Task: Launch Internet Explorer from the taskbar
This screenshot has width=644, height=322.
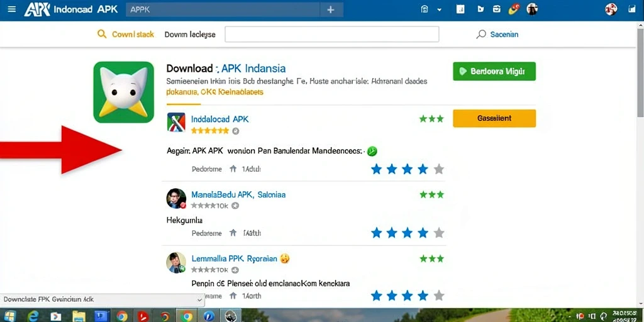Action: 33,316
